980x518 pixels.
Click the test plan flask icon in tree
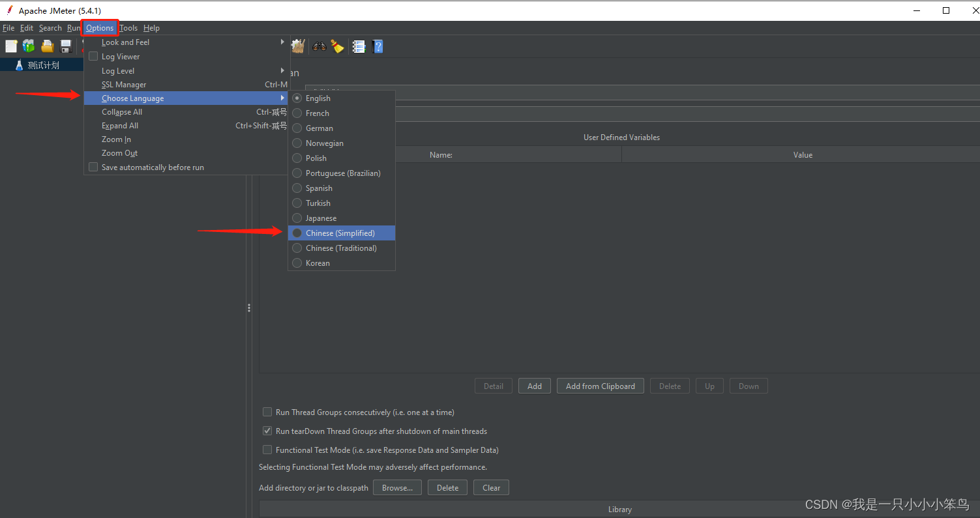point(19,65)
